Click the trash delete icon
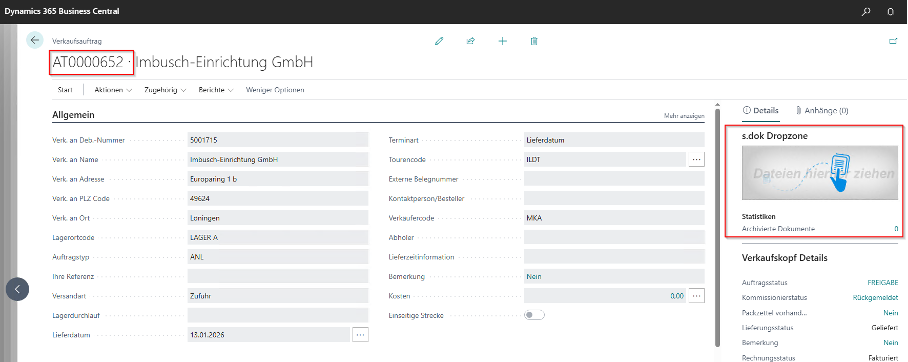The image size is (908, 362). (x=534, y=41)
